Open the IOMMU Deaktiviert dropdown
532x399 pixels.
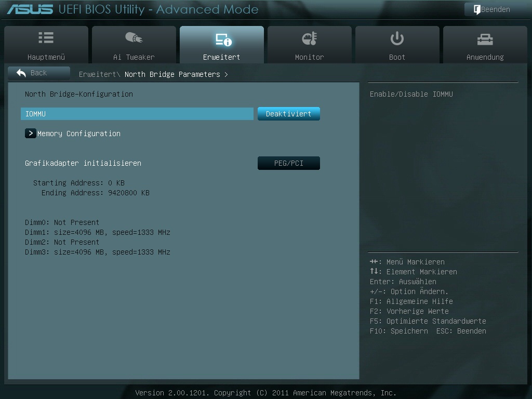288,114
